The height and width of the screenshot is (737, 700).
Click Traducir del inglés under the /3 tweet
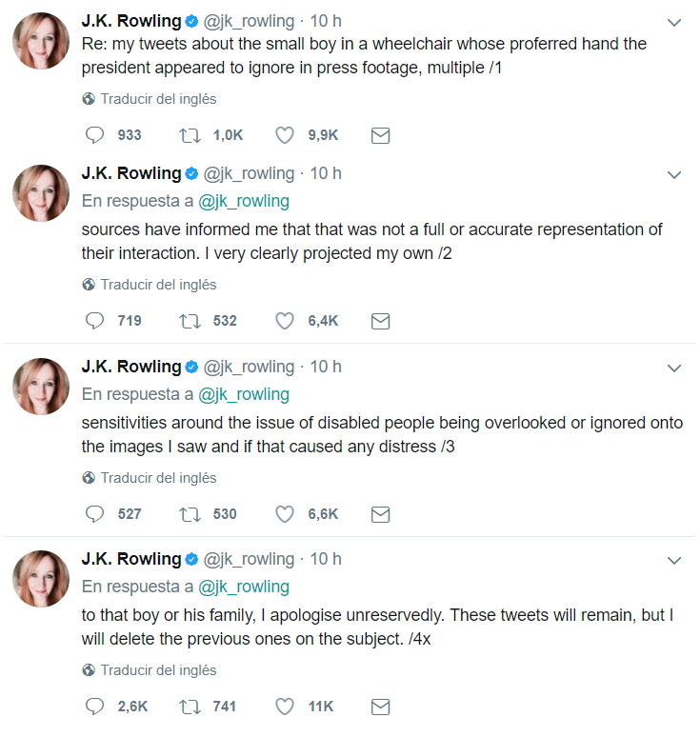click(158, 478)
